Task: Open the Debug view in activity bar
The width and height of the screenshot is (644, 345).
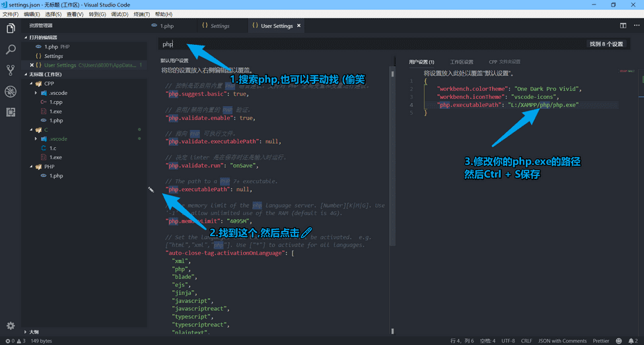Action: (x=11, y=91)
